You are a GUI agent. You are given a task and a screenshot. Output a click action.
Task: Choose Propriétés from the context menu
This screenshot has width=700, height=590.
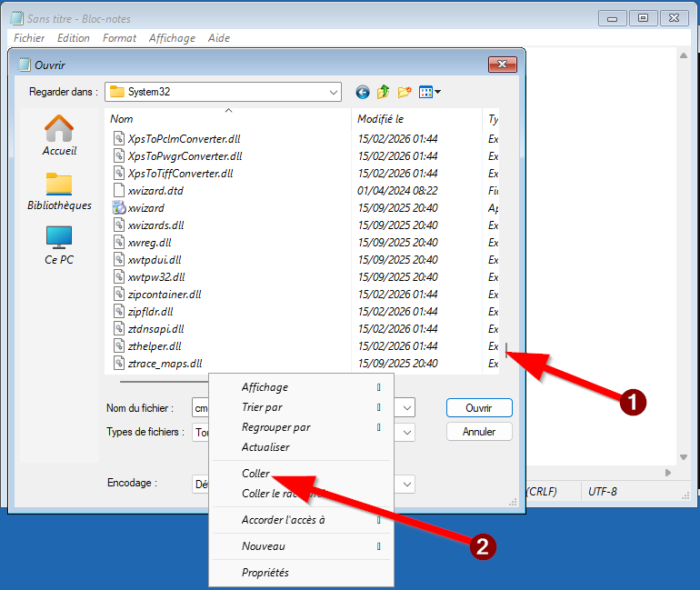(265, 573)
